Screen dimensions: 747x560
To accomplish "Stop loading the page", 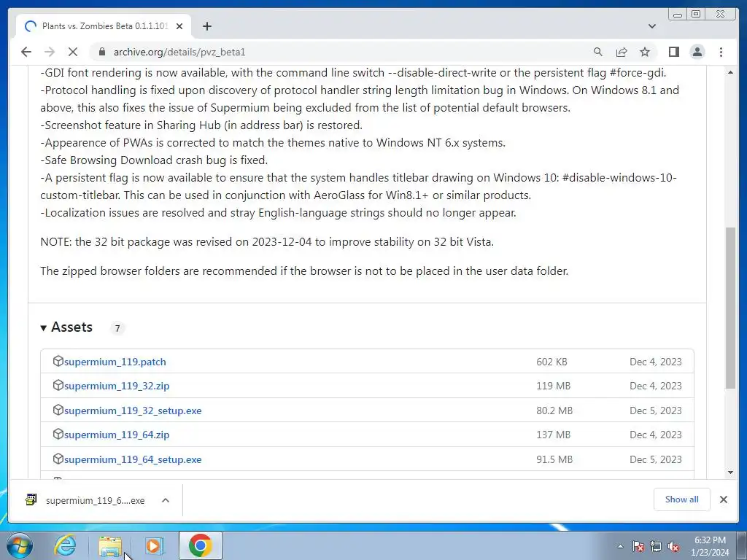I will [x=73, y=52].
